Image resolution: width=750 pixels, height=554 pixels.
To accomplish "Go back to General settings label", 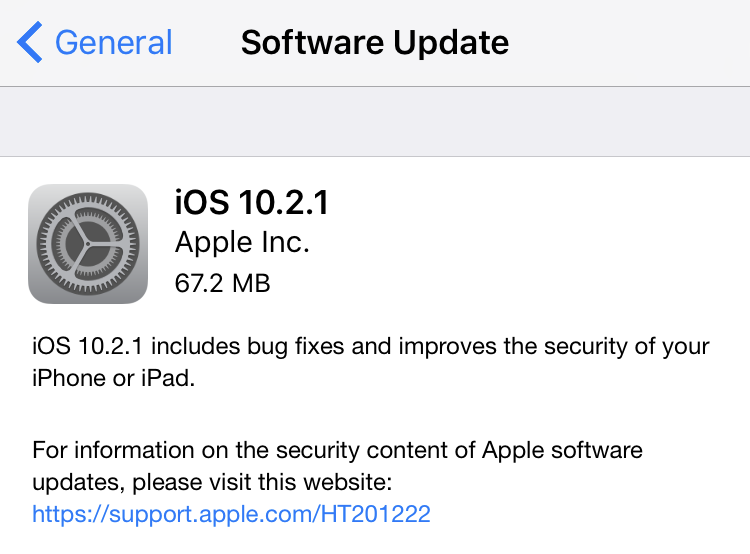I will [x=113, y=43].
